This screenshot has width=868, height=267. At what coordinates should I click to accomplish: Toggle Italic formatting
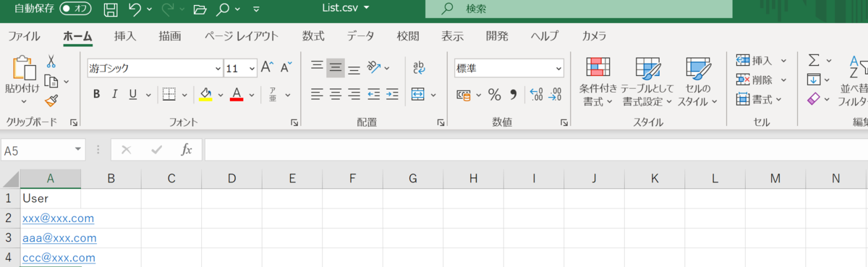pos(114,94)
